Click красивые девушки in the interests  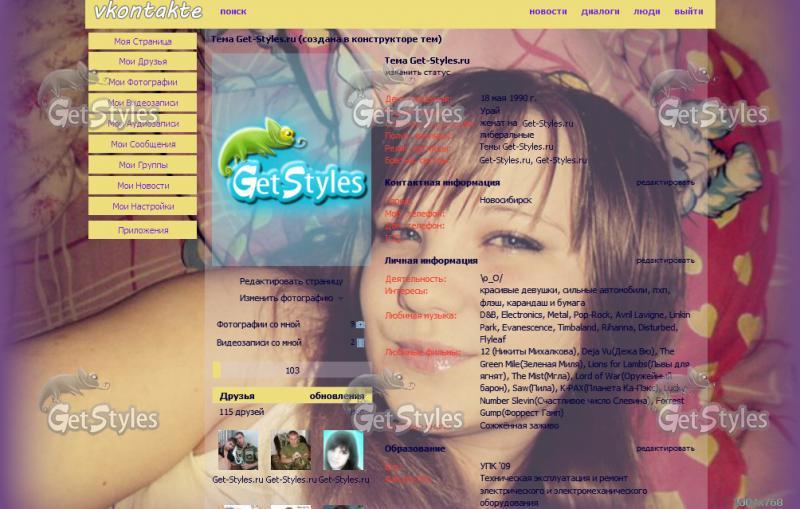point(518,290)
